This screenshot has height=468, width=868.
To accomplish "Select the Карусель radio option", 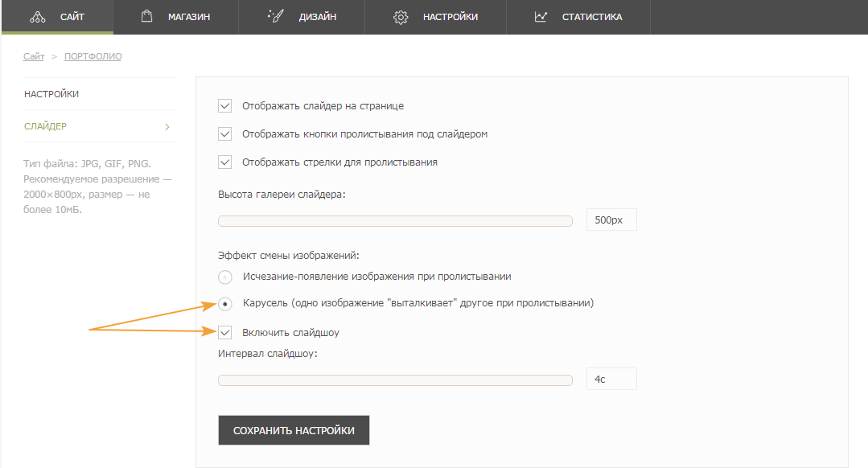I will tap(224, 304).
